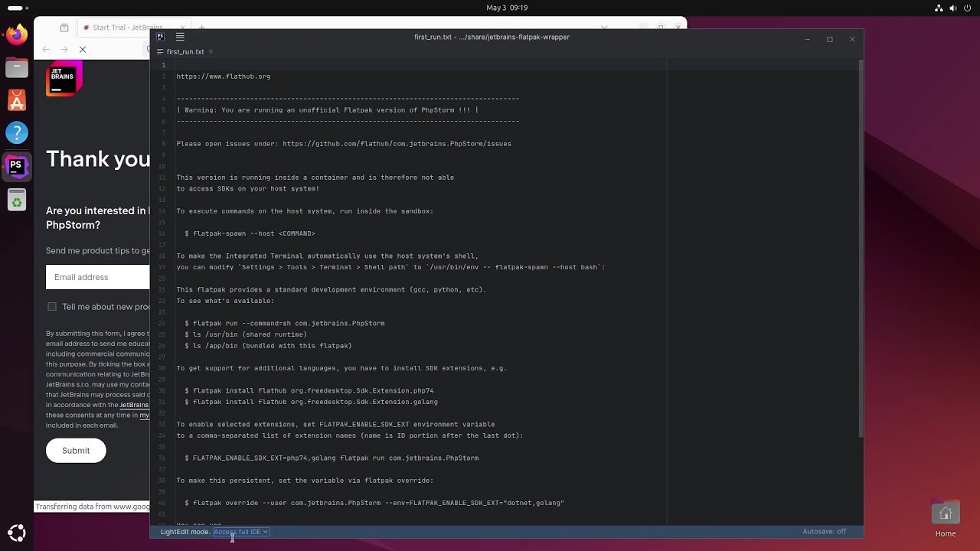Click the flatpak override --user command line
This screenshot has height=551, width=980.
[374, 504]
